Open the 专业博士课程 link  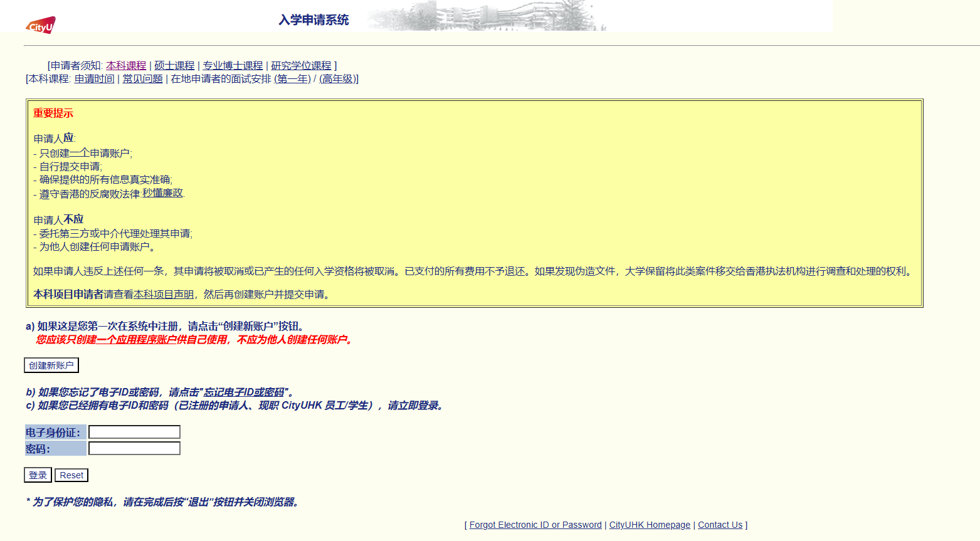(233, 66)
